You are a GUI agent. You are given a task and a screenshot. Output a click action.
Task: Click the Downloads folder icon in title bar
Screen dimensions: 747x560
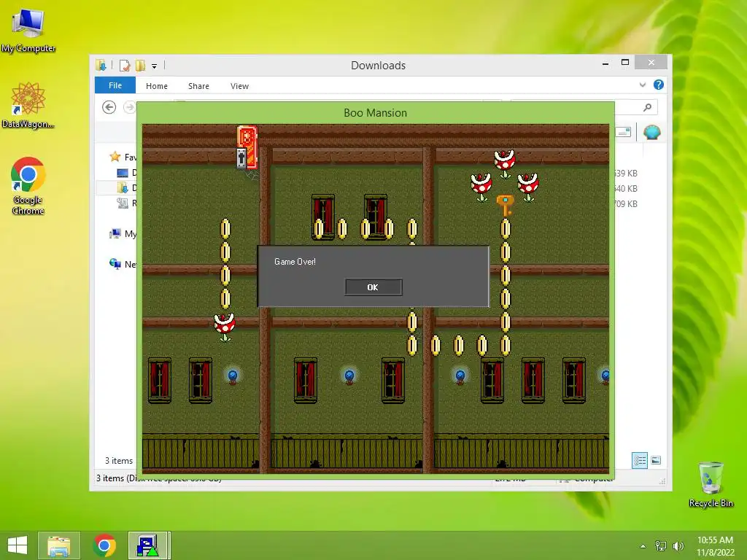pyautogui.click(x=101, y=65)
